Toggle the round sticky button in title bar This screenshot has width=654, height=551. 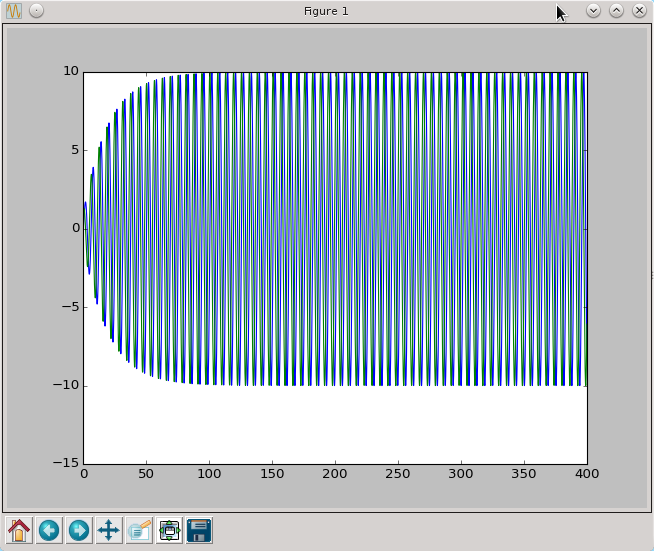click(x=36, y=11)
